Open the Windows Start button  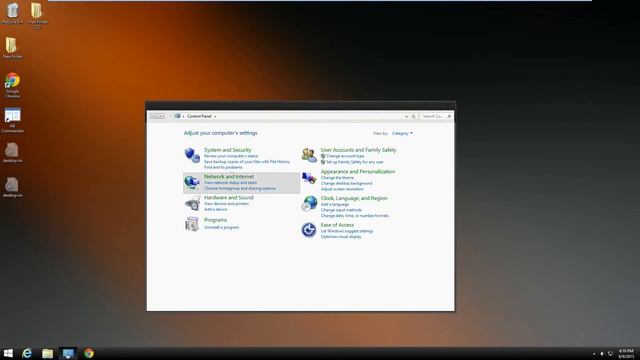8,353
